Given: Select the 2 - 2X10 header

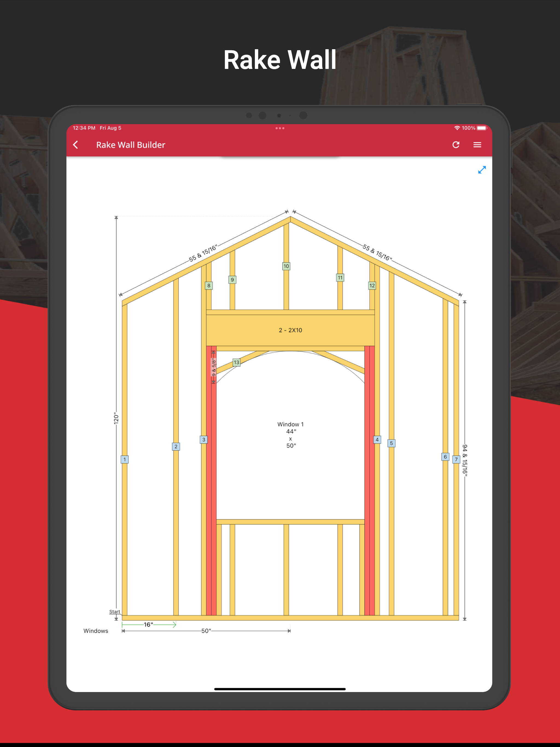Looking at the screenshot, I should click(x=290, y=330).
